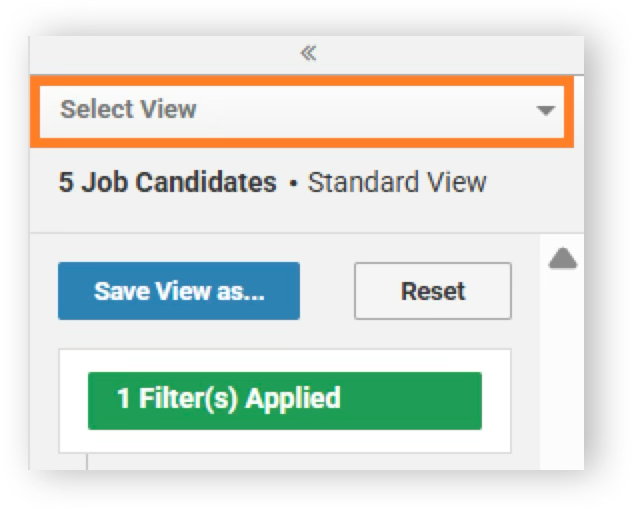
Task: Expand the view list via gray triangle
Action: [546, 110]
